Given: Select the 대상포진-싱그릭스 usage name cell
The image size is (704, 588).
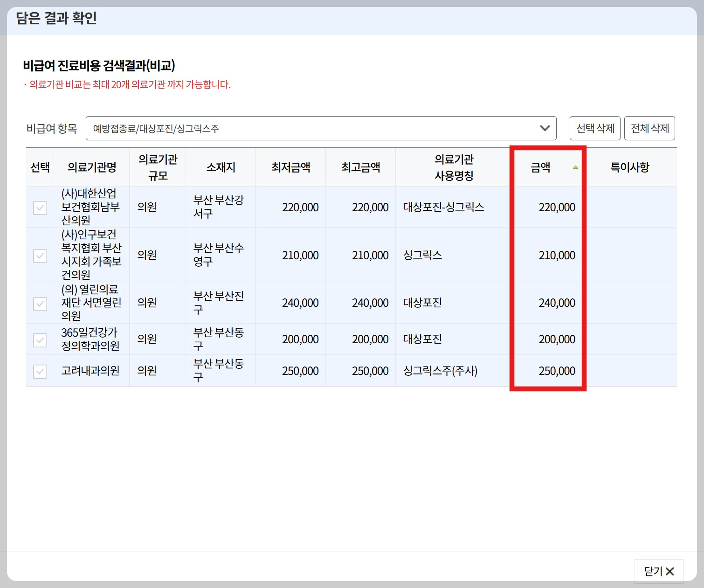Looking at the screenshot, I should pyautogui.click(x=443, y=207).
